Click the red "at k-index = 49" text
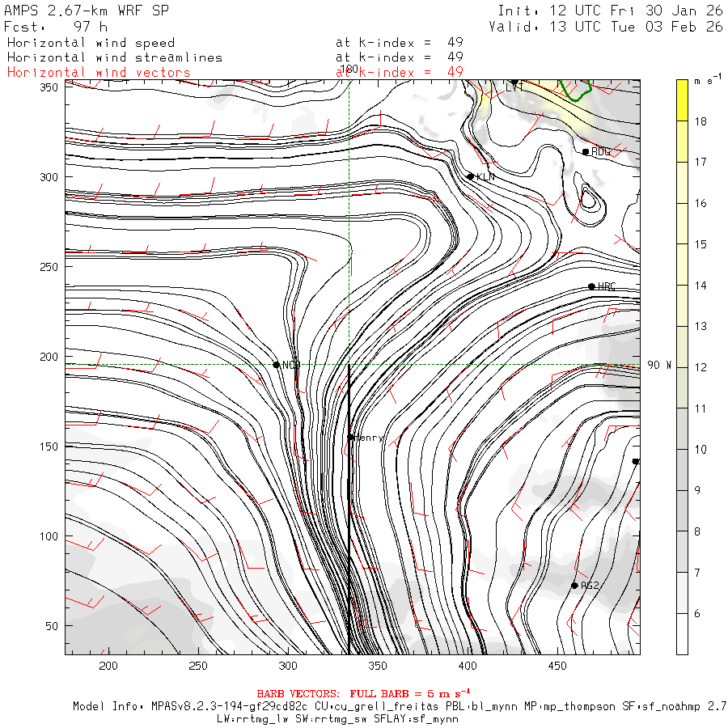Screen dimensions: 728x728 click(400, 73)
